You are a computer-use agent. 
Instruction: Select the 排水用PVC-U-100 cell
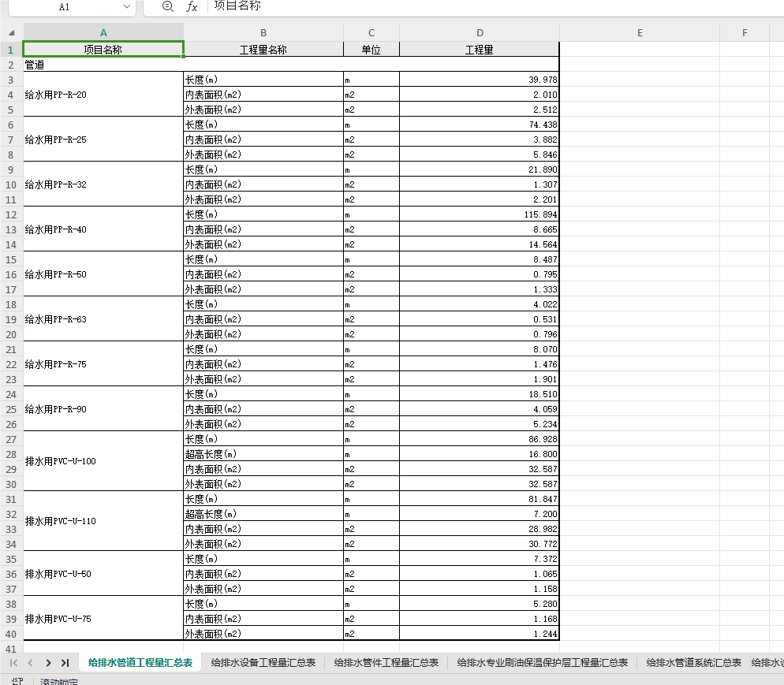(103, 461)
